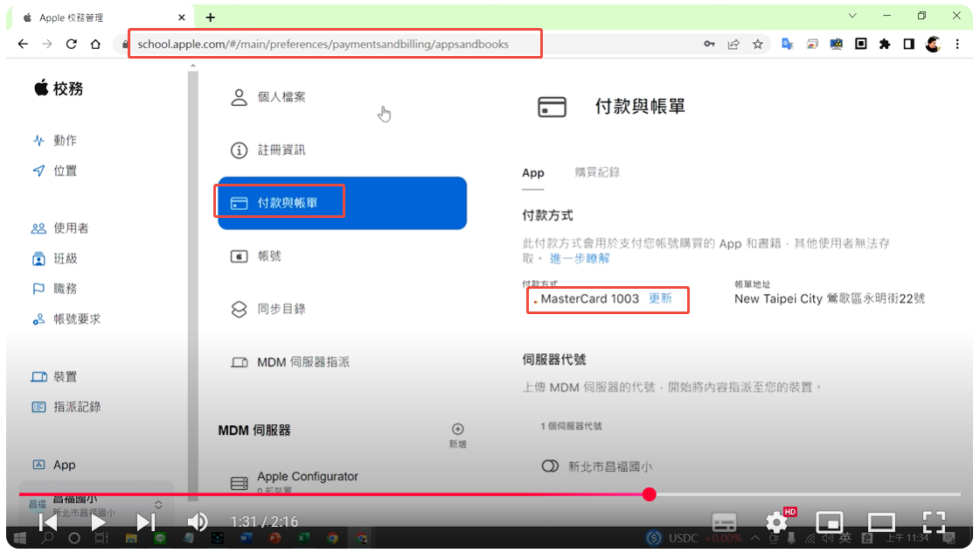The width and height of the screenshot is (980, 553).
Task: Open the Chrome three-dot menu
Action: [957, 44]
